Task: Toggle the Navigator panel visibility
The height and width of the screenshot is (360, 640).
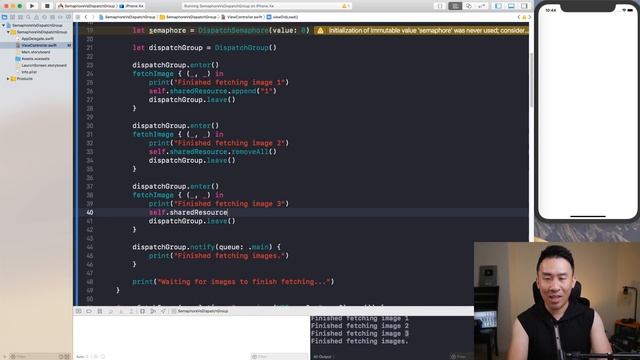Action: (x=498, y=6)
